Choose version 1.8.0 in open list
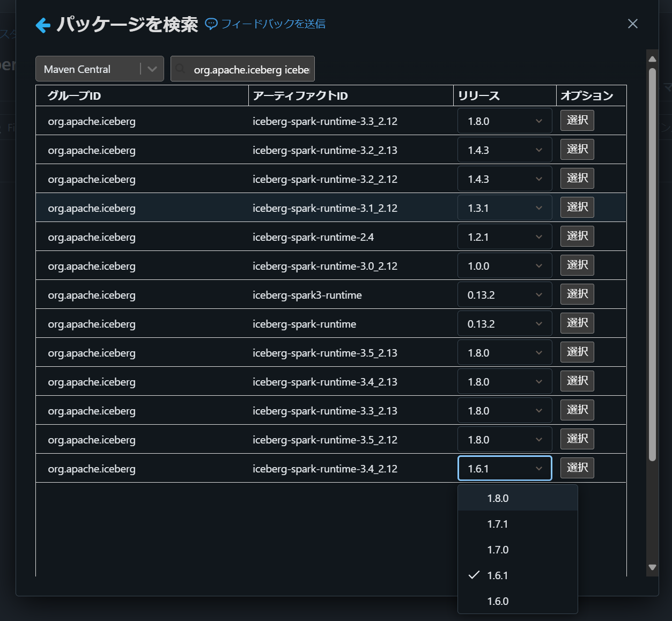Screen dimensions: 672x621 pos(518,498)
